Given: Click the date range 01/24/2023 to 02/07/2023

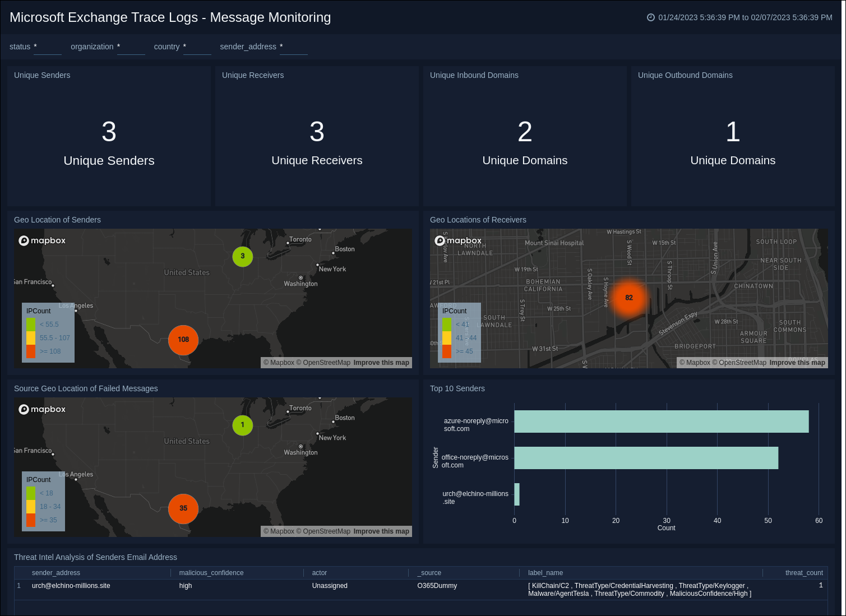Looking at the screenshot, I should click(x=746, y=17).
